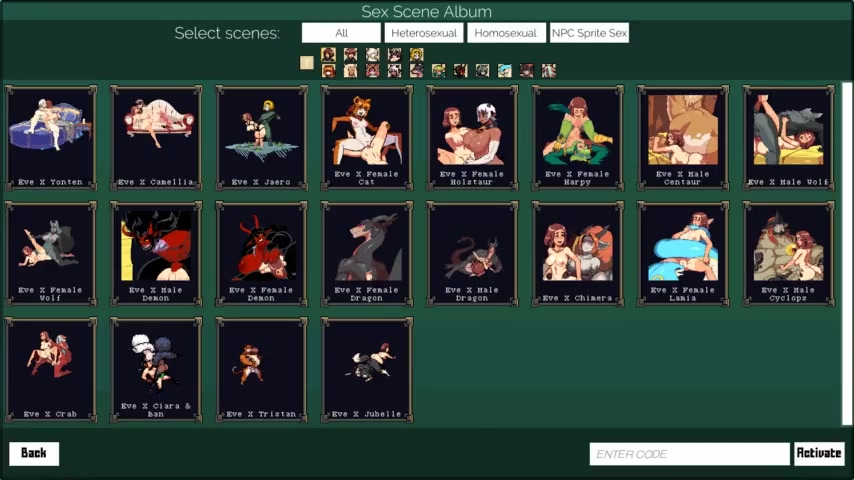854x480 pixels.
Task: Show all scenes with the All filter
Action: pos(341,33)
